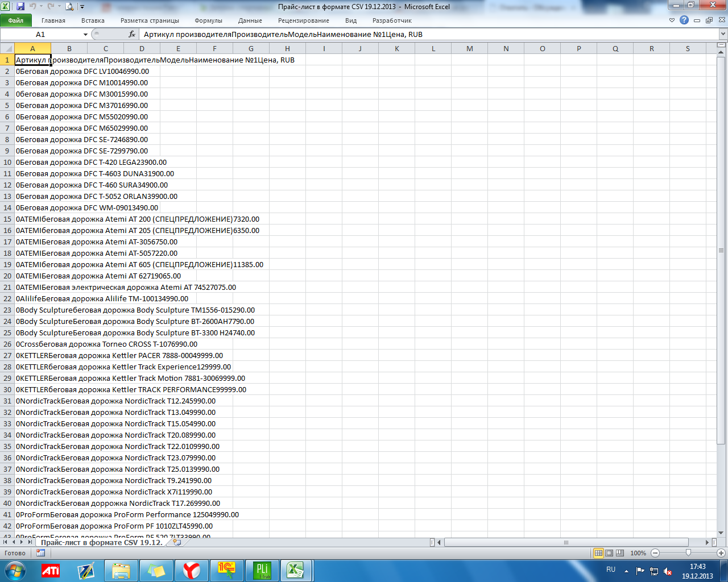Switch to Page Layout view in the status bar
The height and width of the screenshot is (582, 728).
coord(609,553)
